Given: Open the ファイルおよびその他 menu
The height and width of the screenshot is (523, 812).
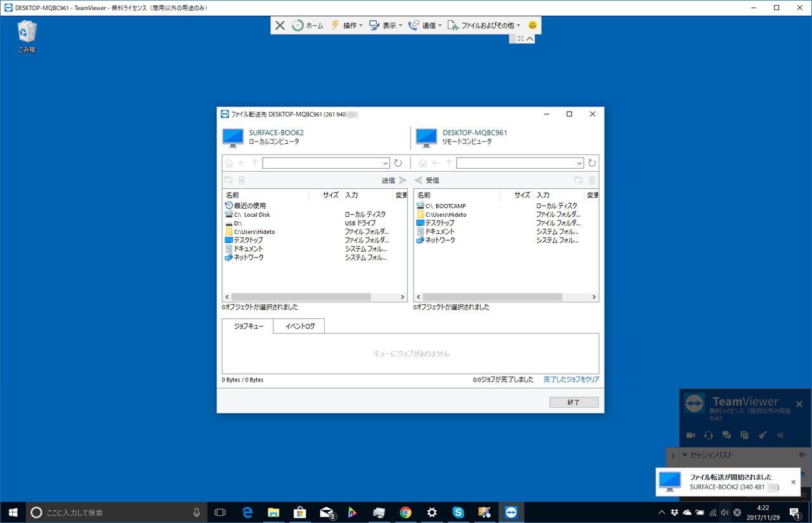Looking at the screenshot, I should point(484,25).
